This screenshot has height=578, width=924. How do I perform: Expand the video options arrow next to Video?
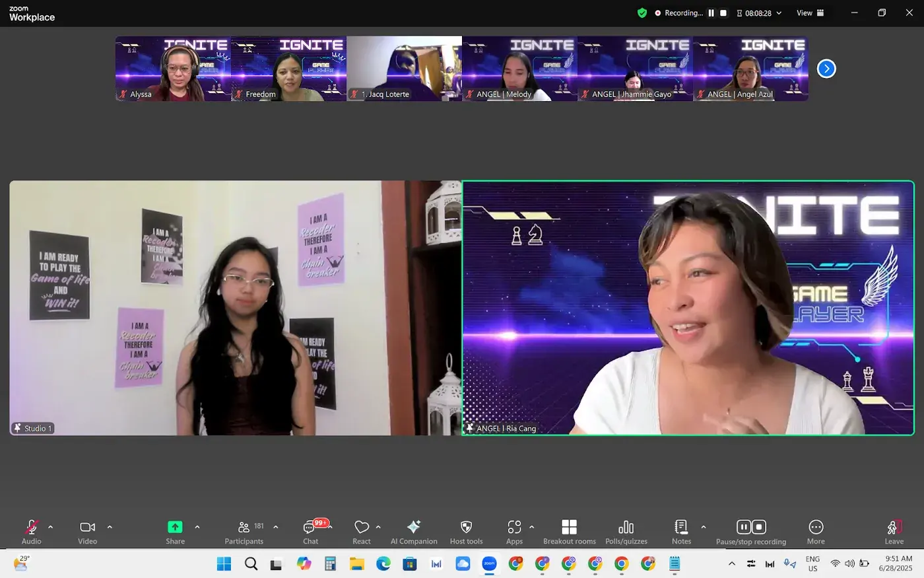[x=110, y=527]
